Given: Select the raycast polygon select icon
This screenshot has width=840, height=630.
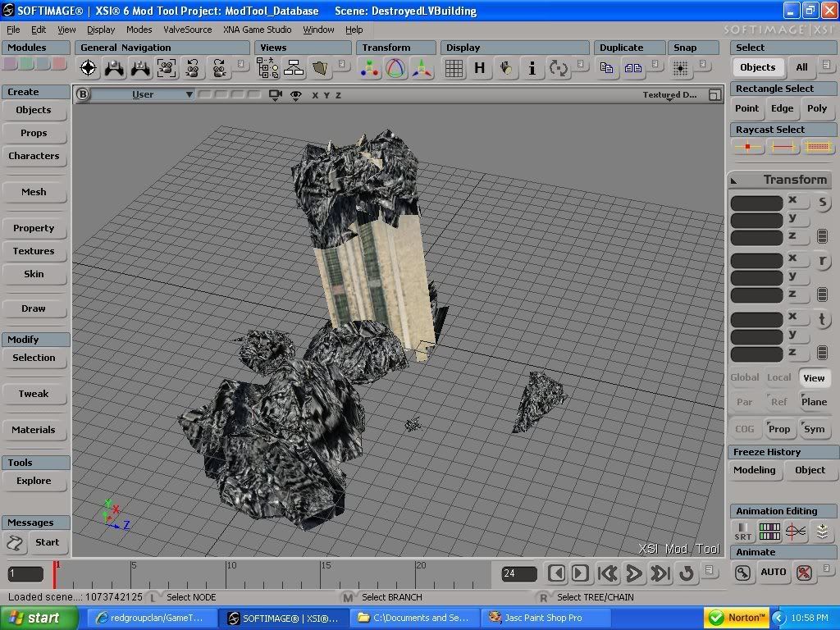Looking at the screenshot, I should 818,146.
